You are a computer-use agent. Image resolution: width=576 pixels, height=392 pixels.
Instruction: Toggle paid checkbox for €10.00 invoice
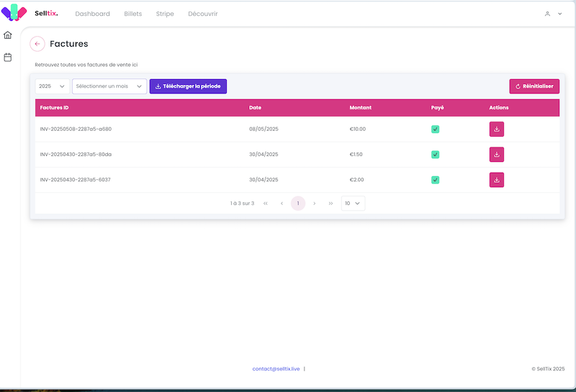tap(435, 129)
